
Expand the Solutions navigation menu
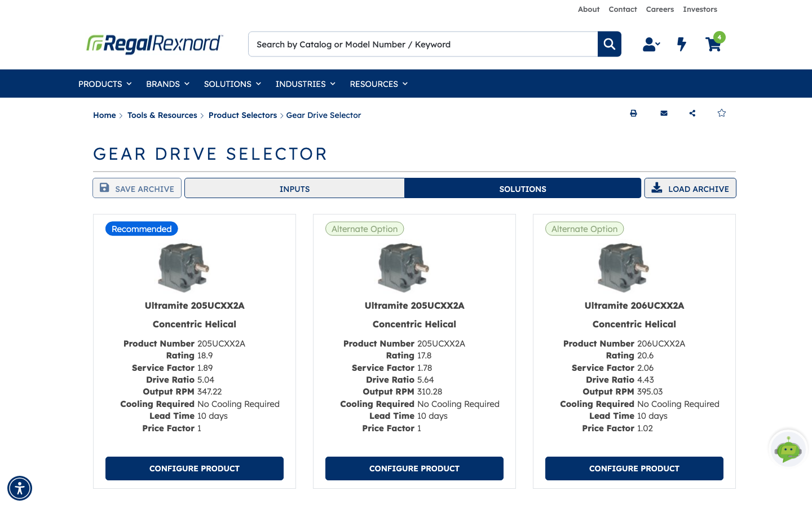pyautogui.click(x=232, y=84)
